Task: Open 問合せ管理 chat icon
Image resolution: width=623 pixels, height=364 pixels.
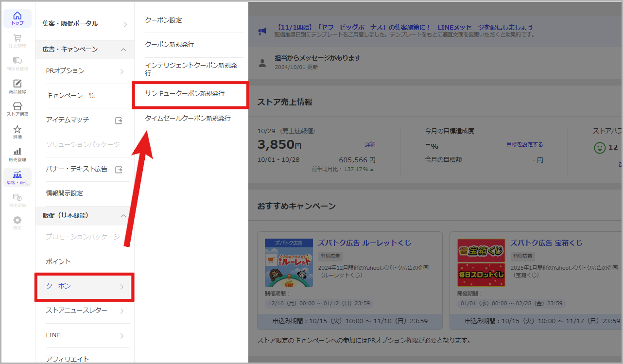Action: click(17, 64)
